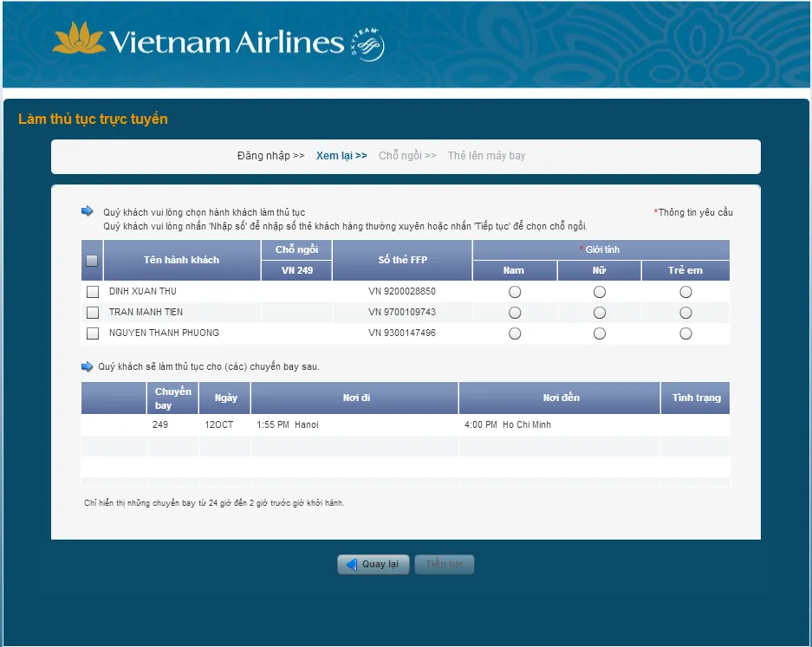Image resolution: width=812 pixels, height=647 pixels.
Task: Click FFP number VN 9700109743
Action: (x=402, y=312)
